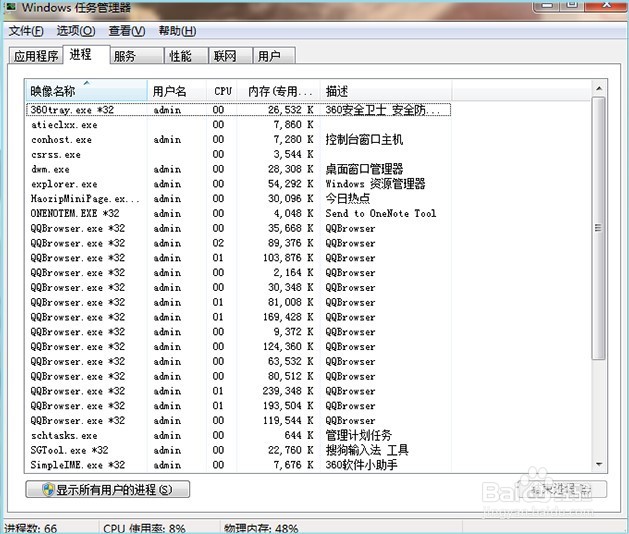Select the ONENOTEM.EXE *32 process row

238,213
